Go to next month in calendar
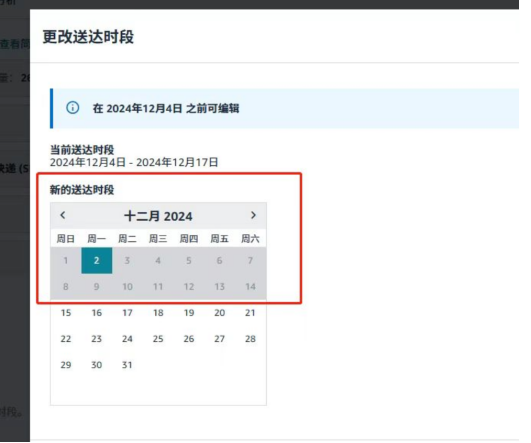This screenshot has width=531, height=443. (253, 215)
